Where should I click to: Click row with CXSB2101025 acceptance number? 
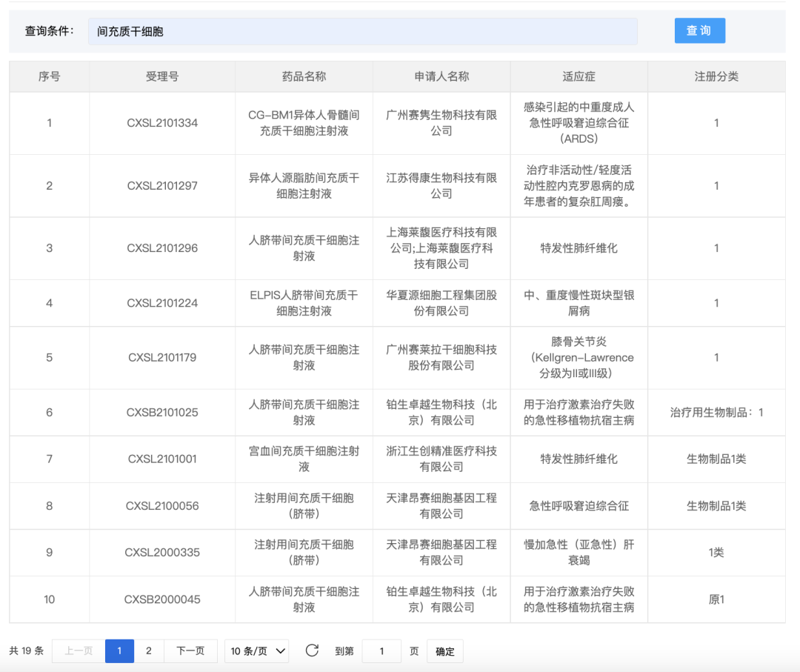point(162,413)
